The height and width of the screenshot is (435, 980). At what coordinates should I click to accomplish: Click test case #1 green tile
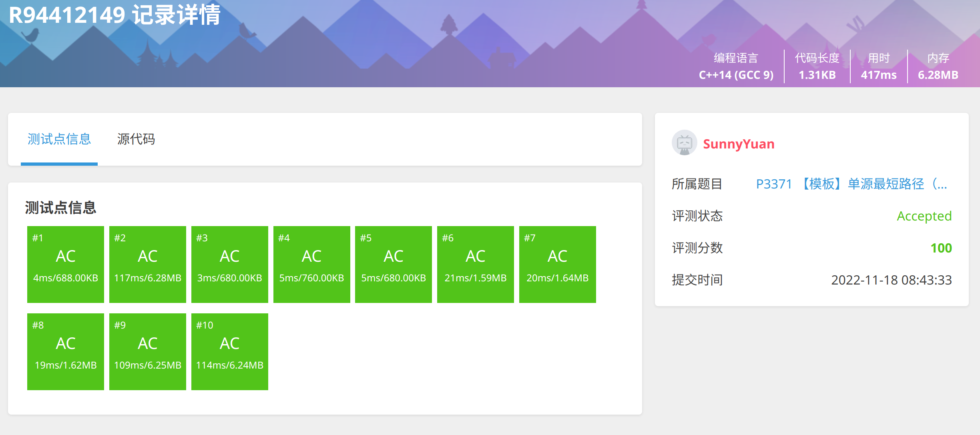65,264
